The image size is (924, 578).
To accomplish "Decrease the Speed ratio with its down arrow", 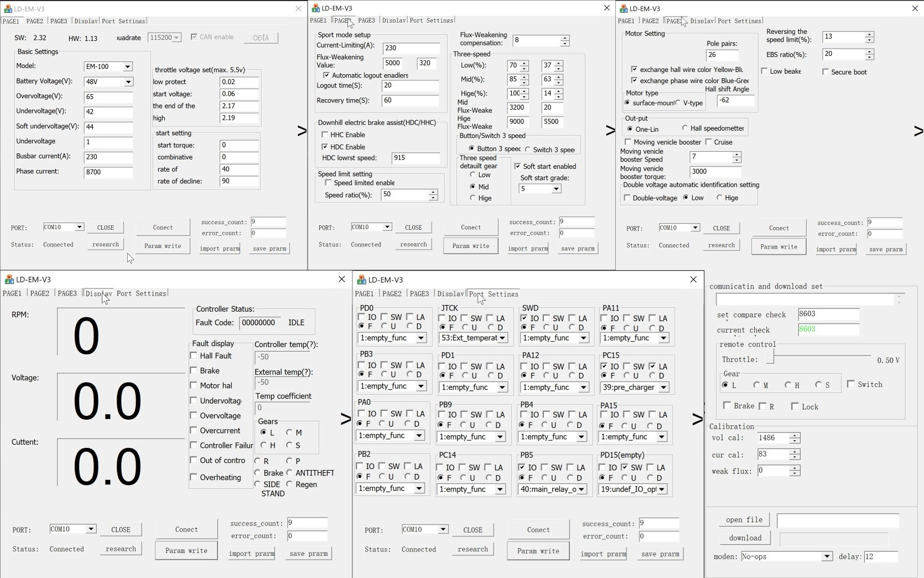I will (433, 198).
